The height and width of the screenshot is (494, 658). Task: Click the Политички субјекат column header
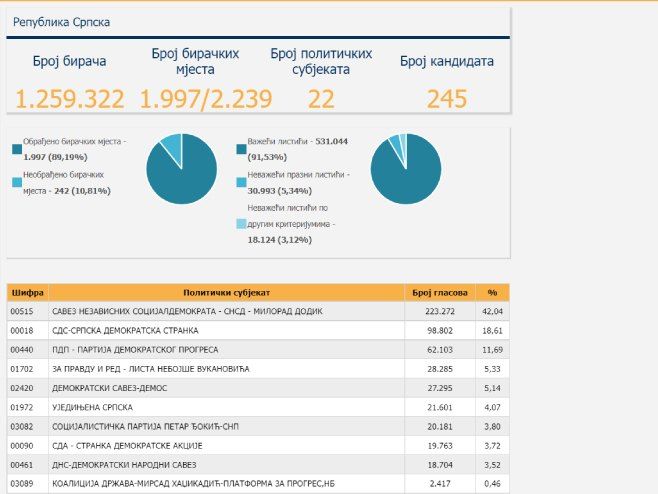tap(227, 293)
